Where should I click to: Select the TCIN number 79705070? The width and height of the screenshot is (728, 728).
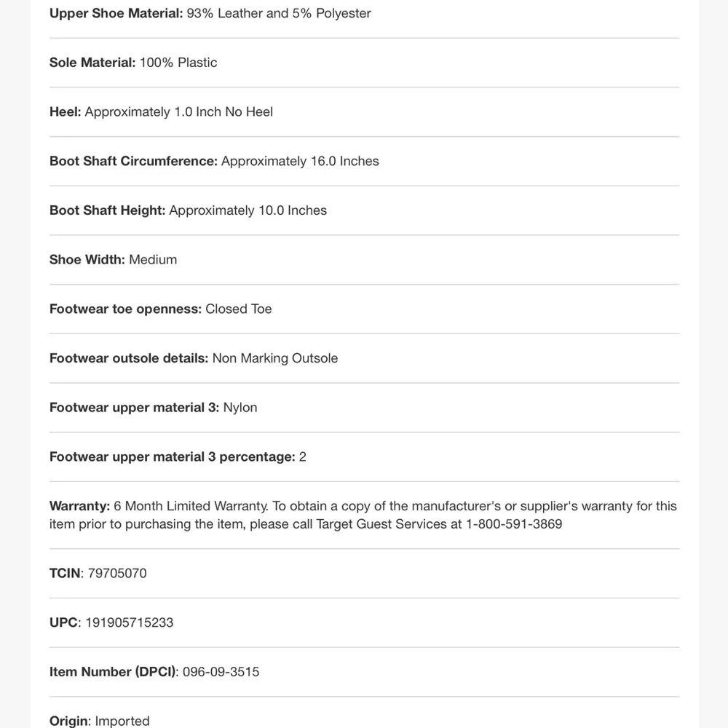click(117, 574)
